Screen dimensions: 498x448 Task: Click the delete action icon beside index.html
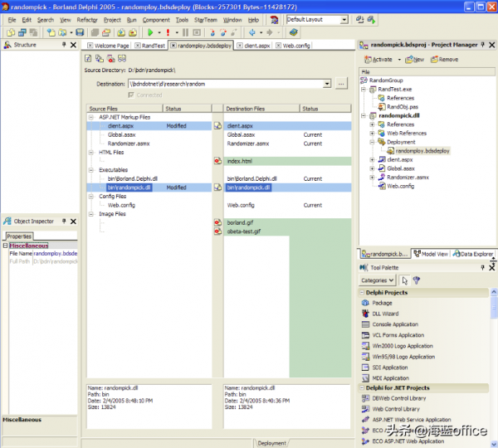pos(217,161)
